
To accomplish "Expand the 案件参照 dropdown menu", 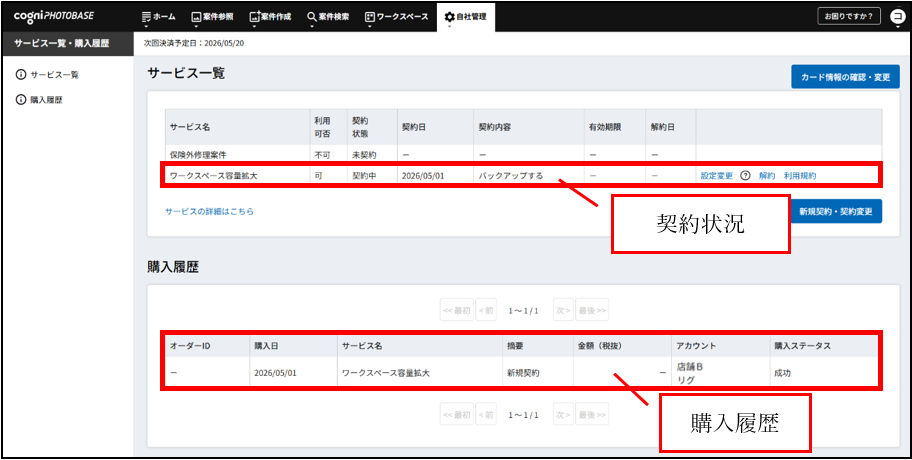I will pyautogui.click(x=211, y=17).
